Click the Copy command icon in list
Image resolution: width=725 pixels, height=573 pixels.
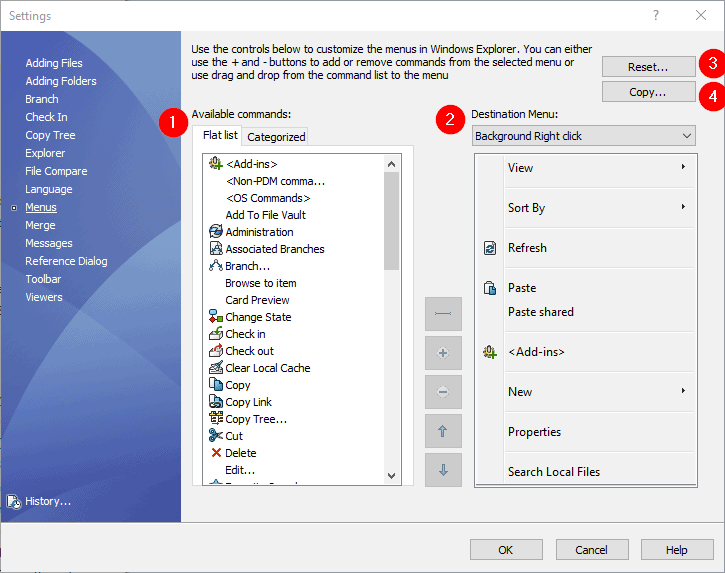pyautogui.click(x=216, y=384)
